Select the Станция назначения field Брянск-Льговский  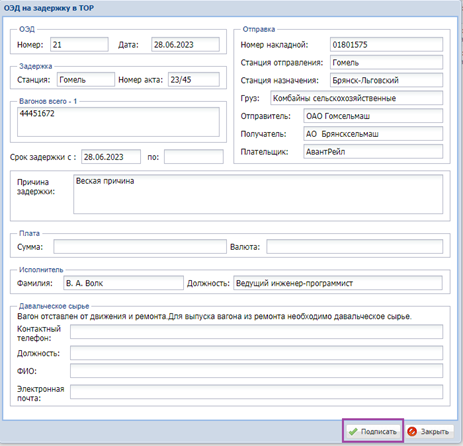point(386,80)
